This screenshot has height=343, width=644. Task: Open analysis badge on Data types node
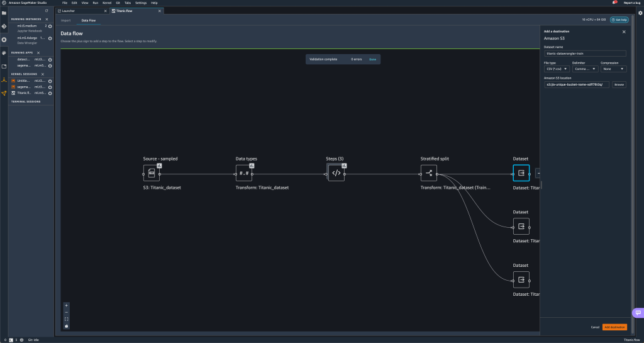(x=252, y=166)
